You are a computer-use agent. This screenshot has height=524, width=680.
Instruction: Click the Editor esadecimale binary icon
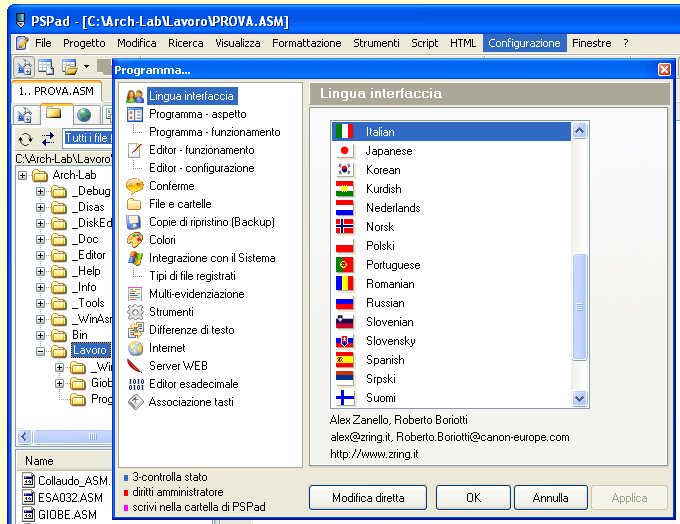pyautogui.click(x=136, y=384)
